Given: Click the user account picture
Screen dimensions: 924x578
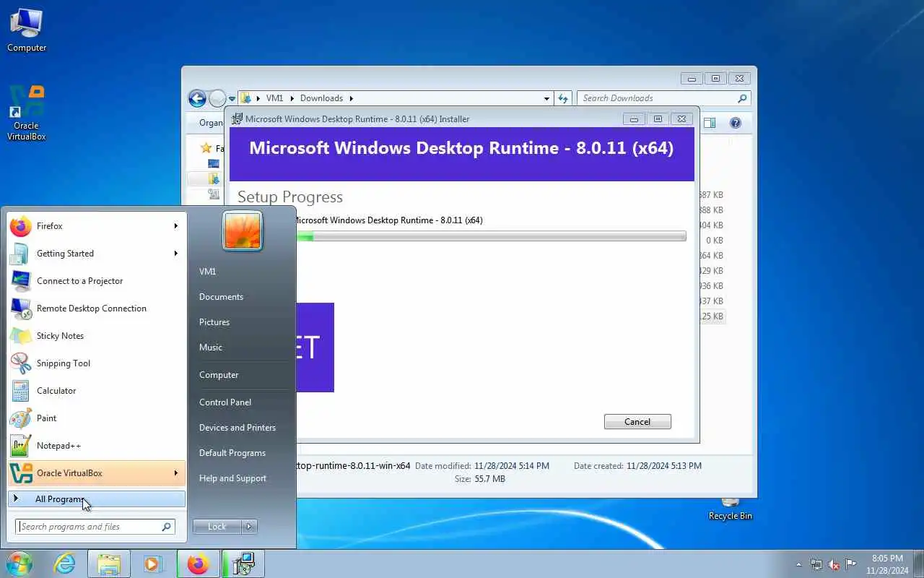Looking at the screenshot, I should click(243, 231).
